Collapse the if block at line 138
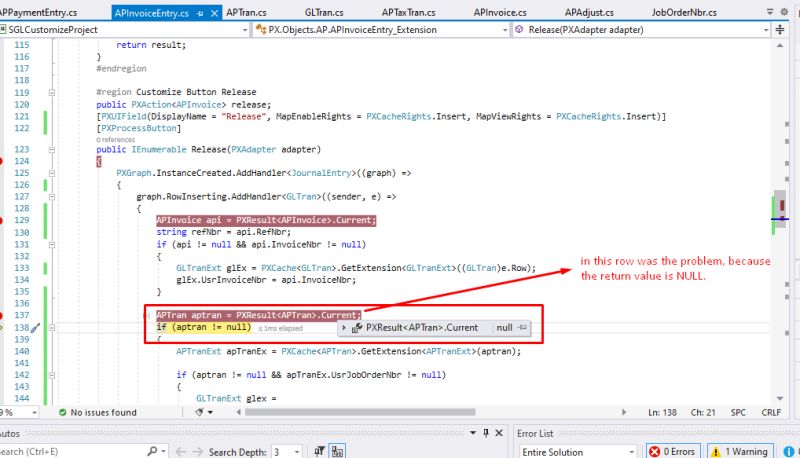This screenshot has height=458, width=800. [52, 327]
